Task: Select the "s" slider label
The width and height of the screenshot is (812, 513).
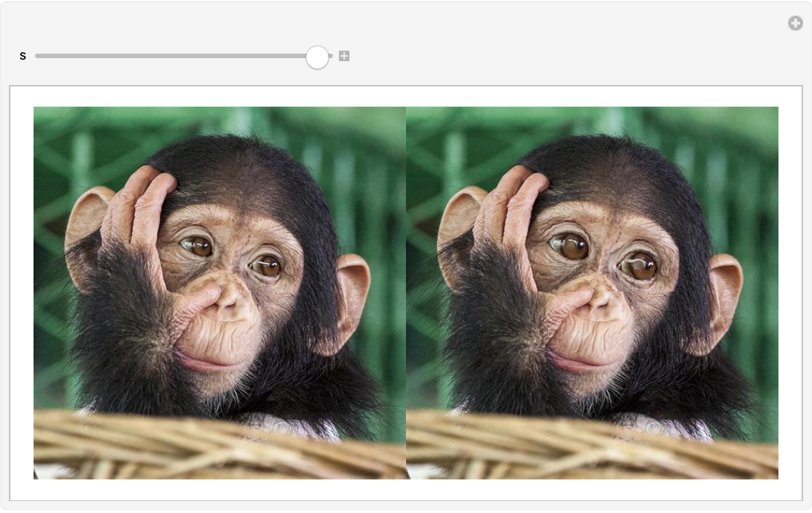Action: pyautogui.click(x=22, y=56)
